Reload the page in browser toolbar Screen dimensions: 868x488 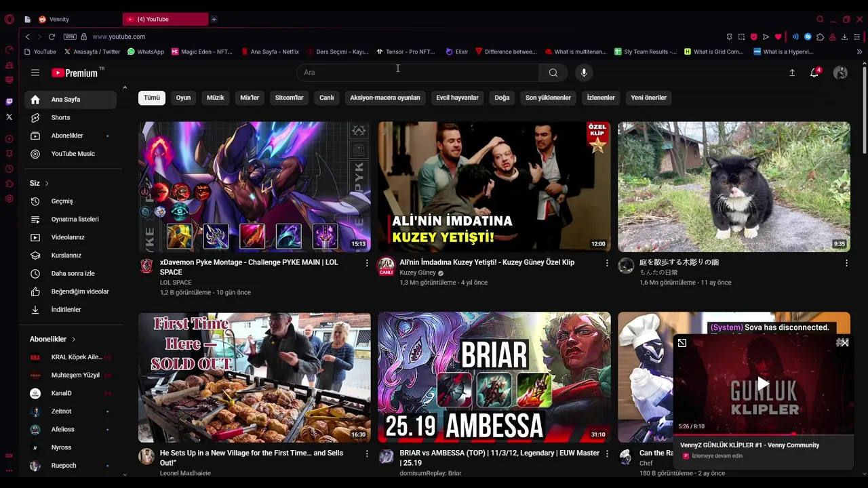pyautogui.click(x=52, y=37)
